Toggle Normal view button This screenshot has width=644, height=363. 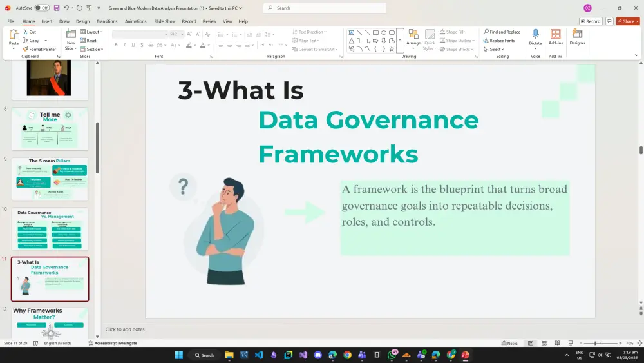click(531, 343)
